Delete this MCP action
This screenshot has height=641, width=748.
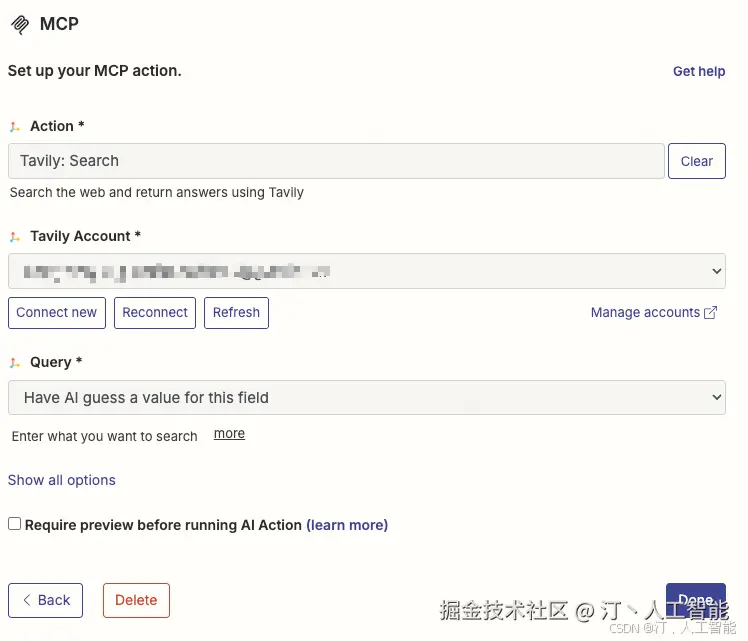click(x=136, y=600)
